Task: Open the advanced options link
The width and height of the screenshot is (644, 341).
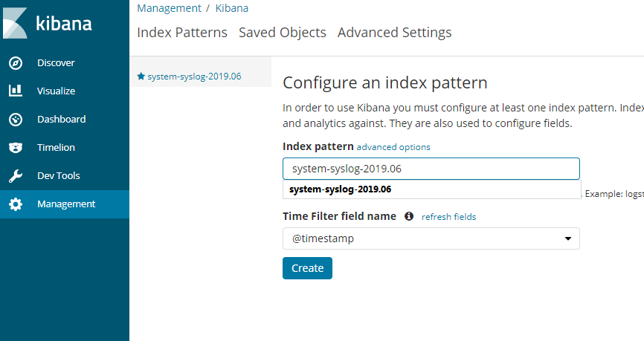Action: tap(393, 147)
